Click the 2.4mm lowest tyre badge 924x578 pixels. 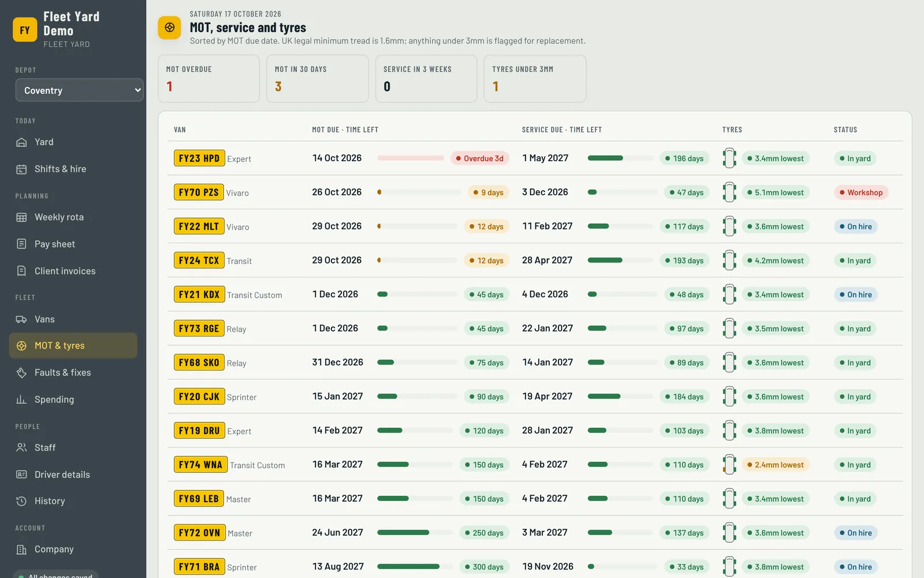click(776, 465)
